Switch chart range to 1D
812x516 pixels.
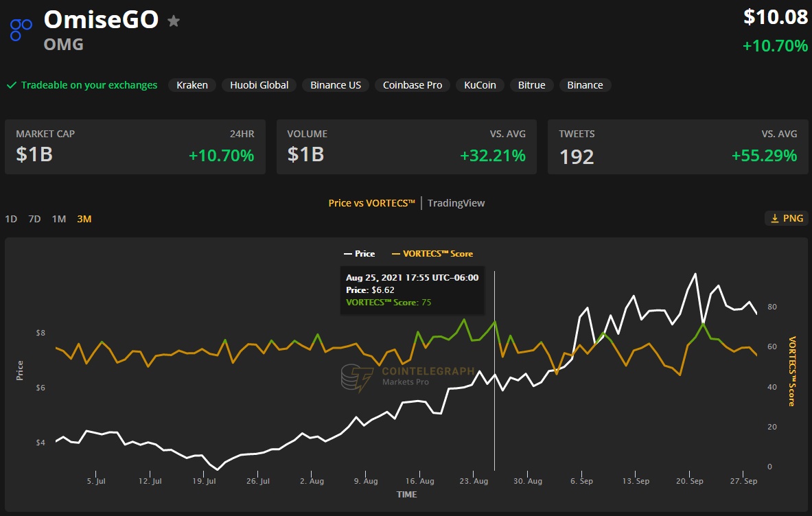tap(11, 219)
